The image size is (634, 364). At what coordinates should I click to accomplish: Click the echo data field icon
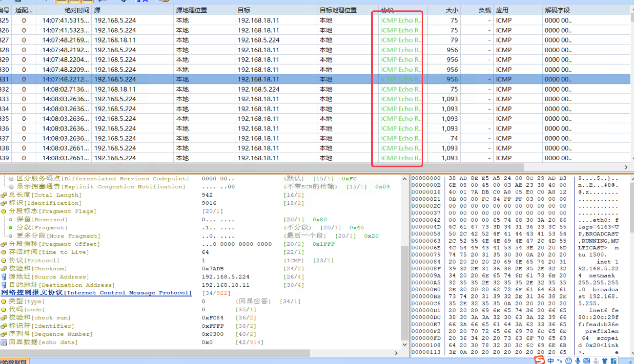pyautogui.click(x=4, y=342)
